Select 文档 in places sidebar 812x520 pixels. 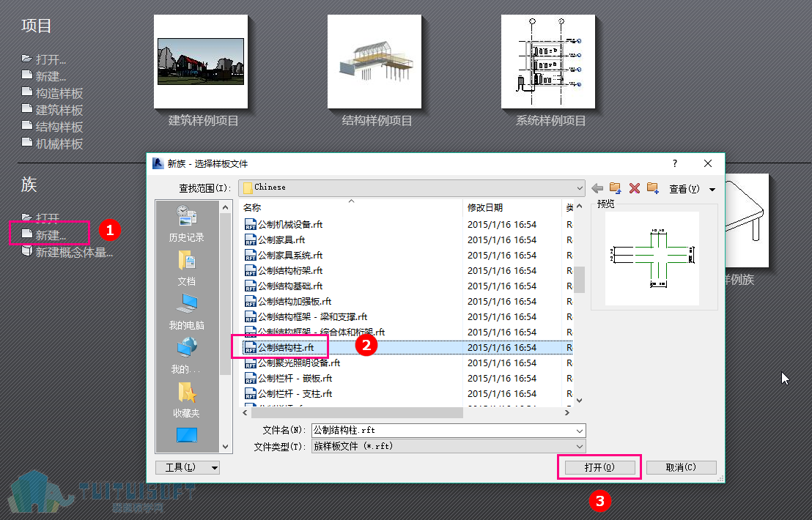(x=186, y=267)
